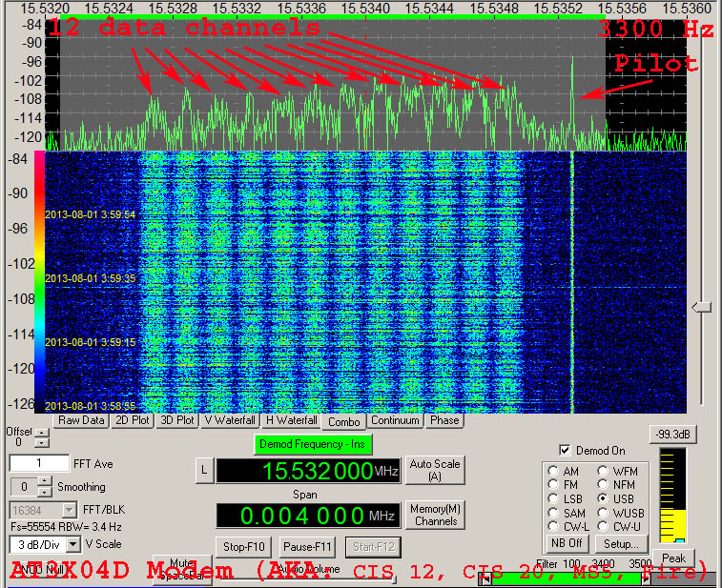The width and height of the screenshot is (722, 588).
Task: Pause the display with Pause-F11
Action: (307, 547)
